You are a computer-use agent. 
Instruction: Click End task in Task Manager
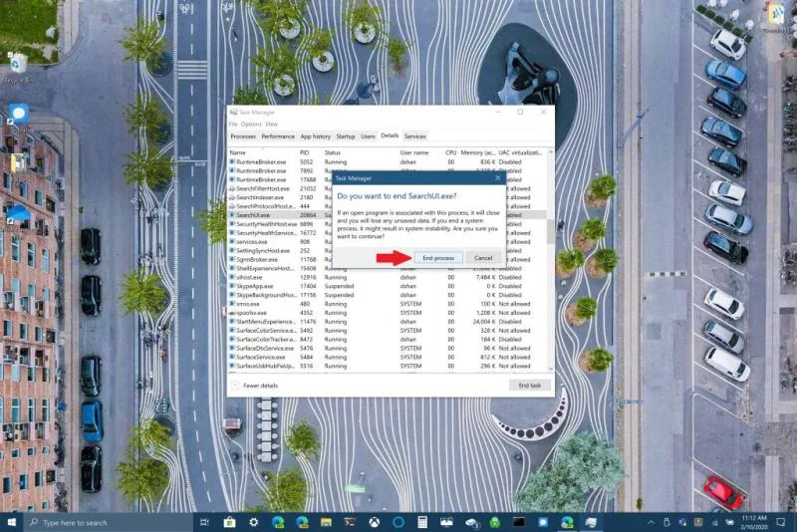(529, 386)
